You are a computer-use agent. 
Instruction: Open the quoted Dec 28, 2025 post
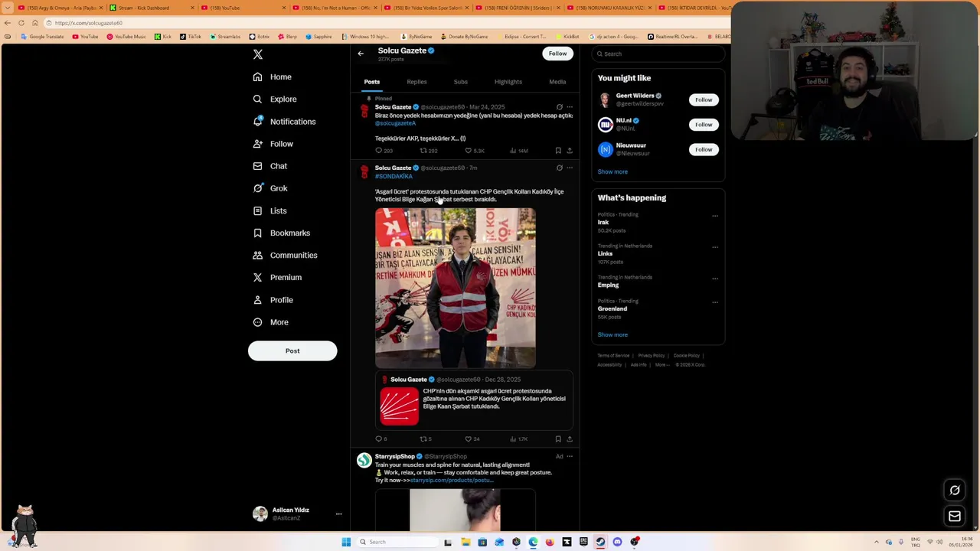click(474, 399)
